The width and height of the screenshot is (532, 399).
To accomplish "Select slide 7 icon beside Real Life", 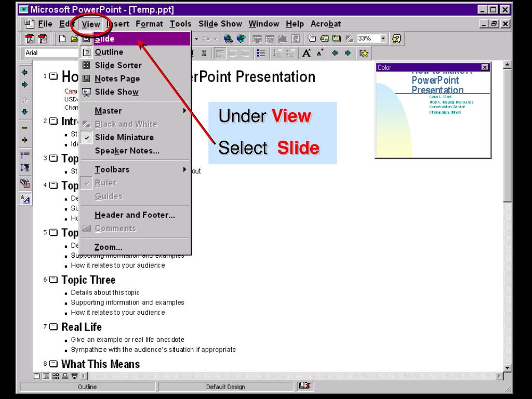I will (x=54, y=327).
